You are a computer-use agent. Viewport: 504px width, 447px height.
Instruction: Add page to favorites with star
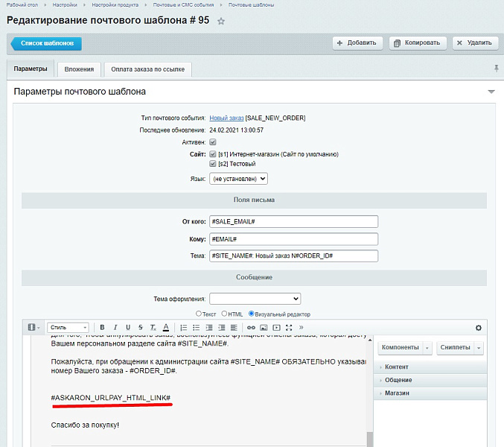[221, 22]
